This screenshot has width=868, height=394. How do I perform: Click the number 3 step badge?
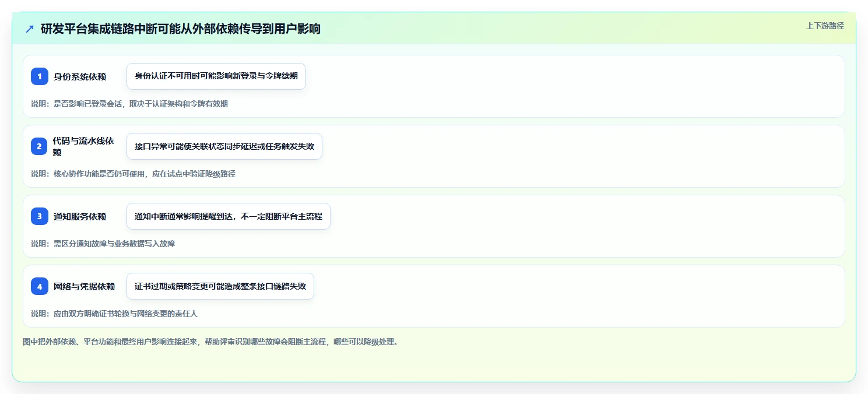[x=40, y=216]
